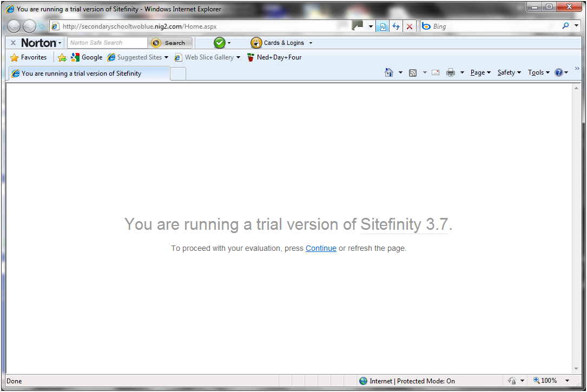
Task: Open the Tools menu
Action: (539, 72)
